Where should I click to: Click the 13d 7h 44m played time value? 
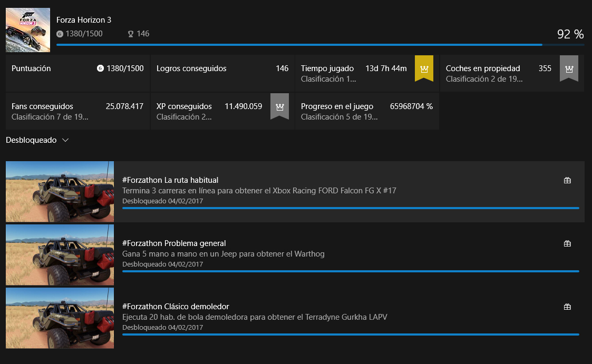[x=386, y=68]
